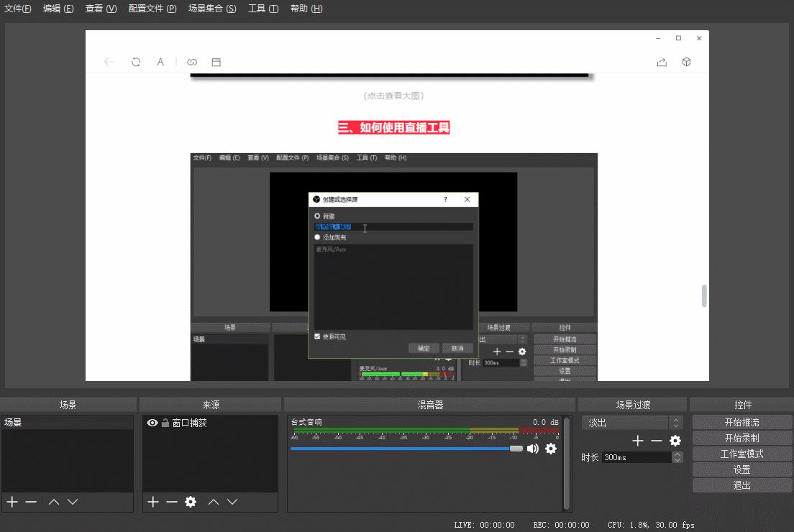Click the embedded OBS tutorial screenshot
794x532 pixels.
click(393, 267)
